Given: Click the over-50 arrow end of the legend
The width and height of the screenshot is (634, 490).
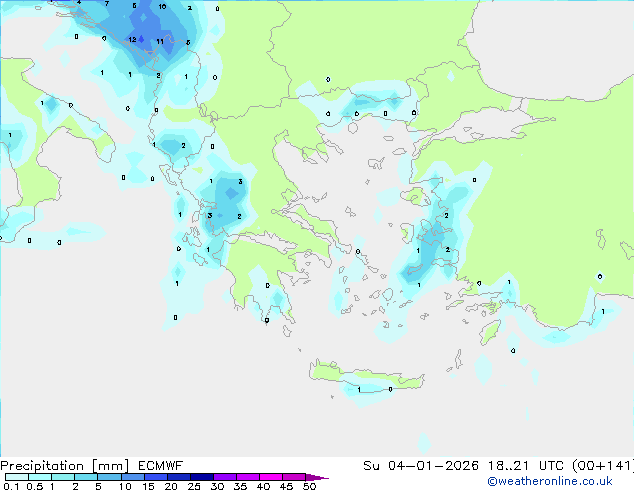Looking at the screenshot, I should coord(317,477).
